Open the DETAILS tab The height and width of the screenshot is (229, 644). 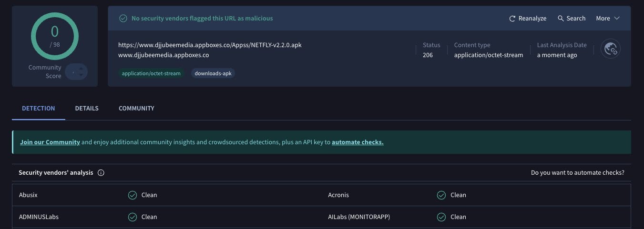(x=87, y=109)
